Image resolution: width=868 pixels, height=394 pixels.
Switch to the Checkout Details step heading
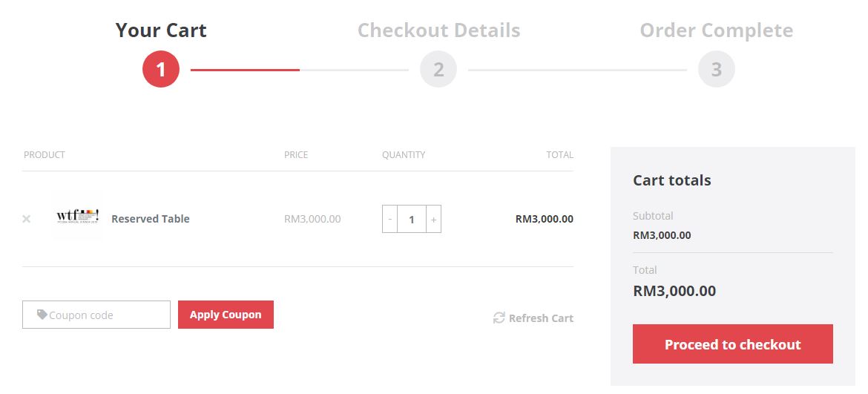[439, 30]
